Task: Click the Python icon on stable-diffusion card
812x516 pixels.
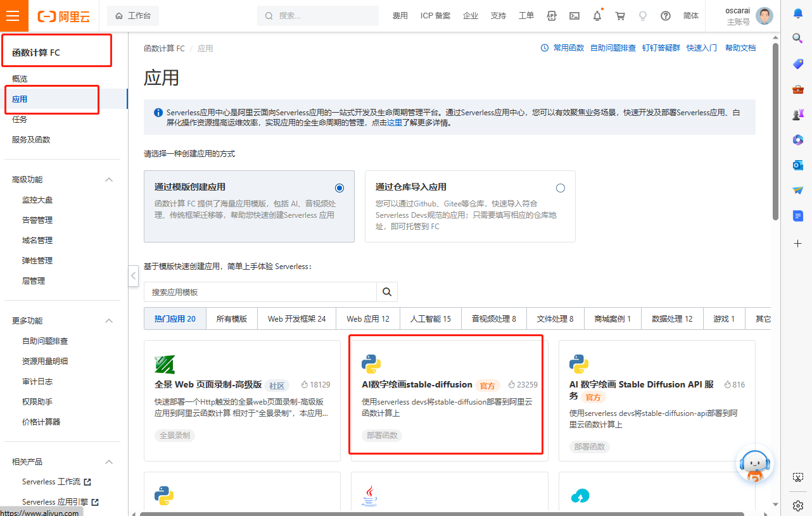Action: (x=372, y=364)
